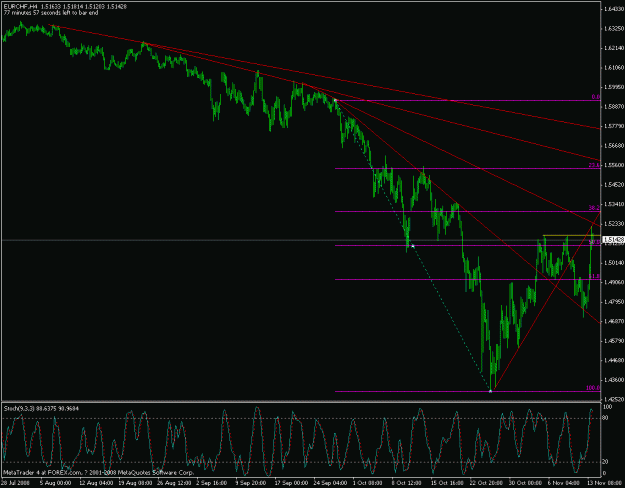Screen dimensions: 625x488
Task: Click the 1.53410 price axis label
Action: (614, 205)
